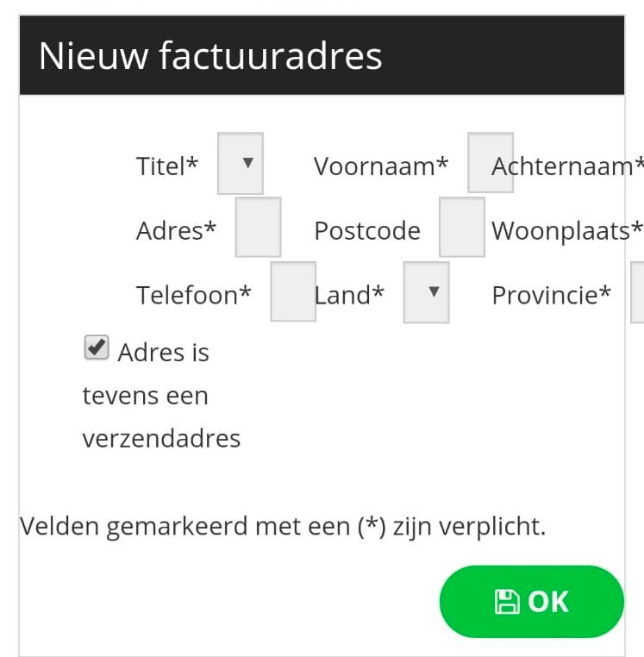Uncheck the shipping address checkbox
Image resolution: width=644 pixels, height=657 pixels.
tap(97, 348)
